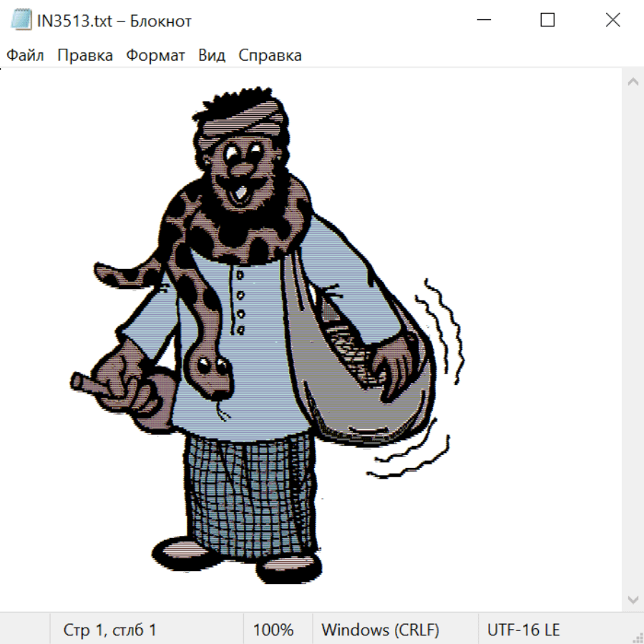This screenshot has height=644, width=644.
Task: Click the 100% zoom level in status bar
Action: tap(273, 630)
